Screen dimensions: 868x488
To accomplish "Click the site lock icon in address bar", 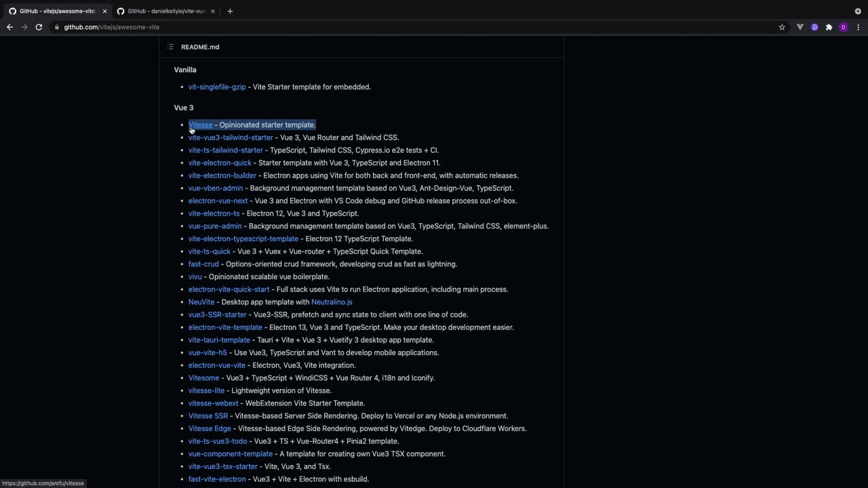I will click(57, 27).
